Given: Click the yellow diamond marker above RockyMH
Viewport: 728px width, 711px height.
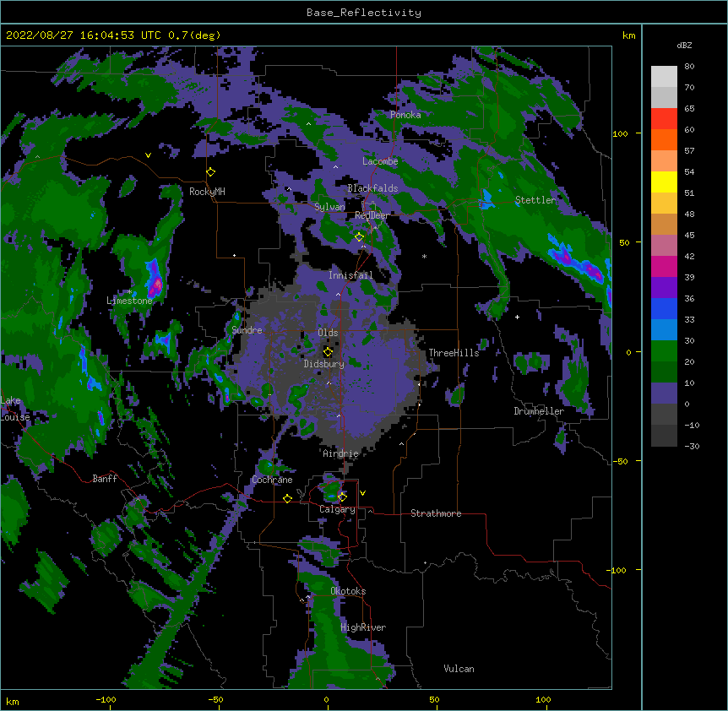Looking at the screenshot, I should coord(210,172).
